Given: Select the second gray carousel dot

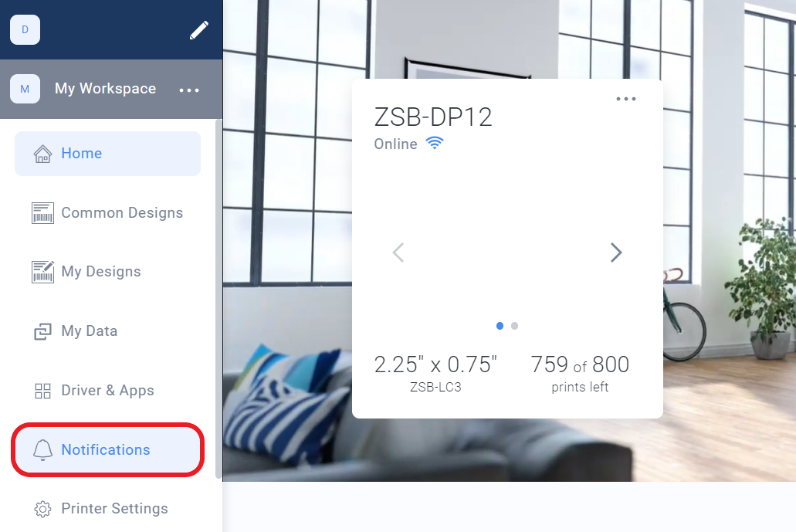Looking at the screenshot, I should point(514,326).
